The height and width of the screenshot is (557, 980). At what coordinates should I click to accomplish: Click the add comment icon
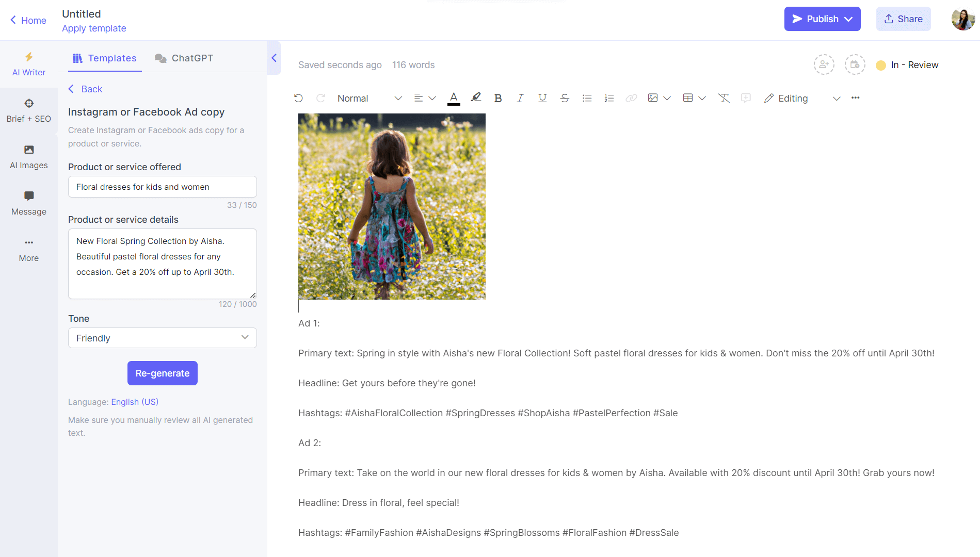point(746,98)
